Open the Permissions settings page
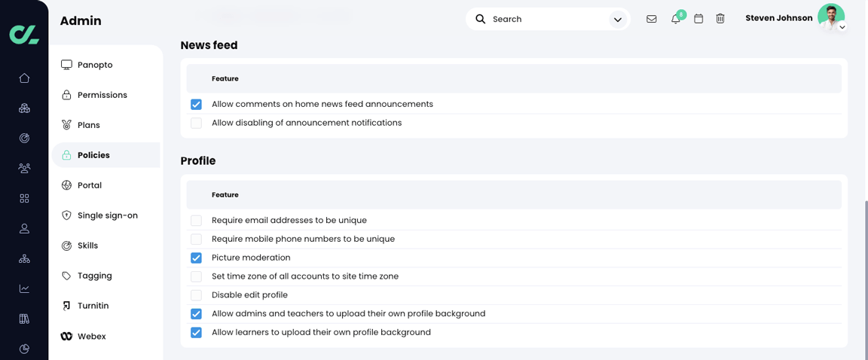The width and height of the screenshot is (868, 360). coord(102,95)
